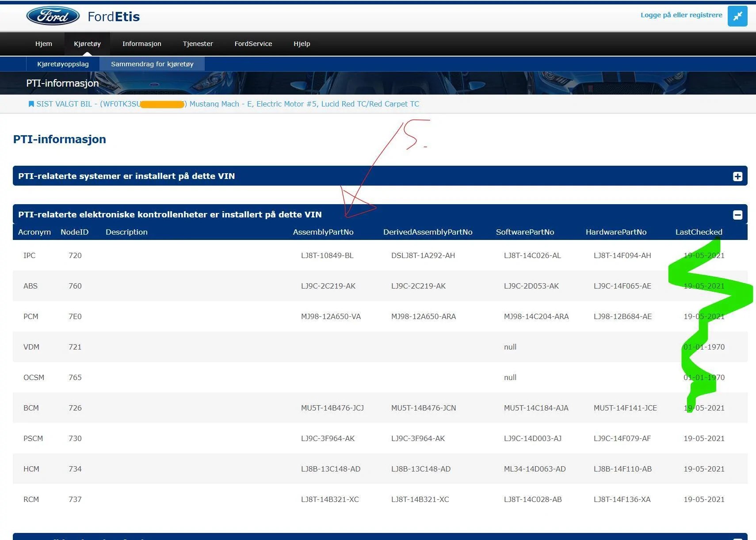Click the bookmark icon before SIST VALGT BIL
756x540 pixels.
[31, 104]
